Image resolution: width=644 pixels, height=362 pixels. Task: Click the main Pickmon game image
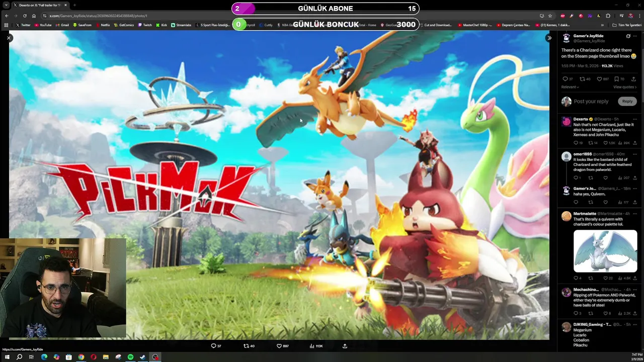tap(279, 185)
